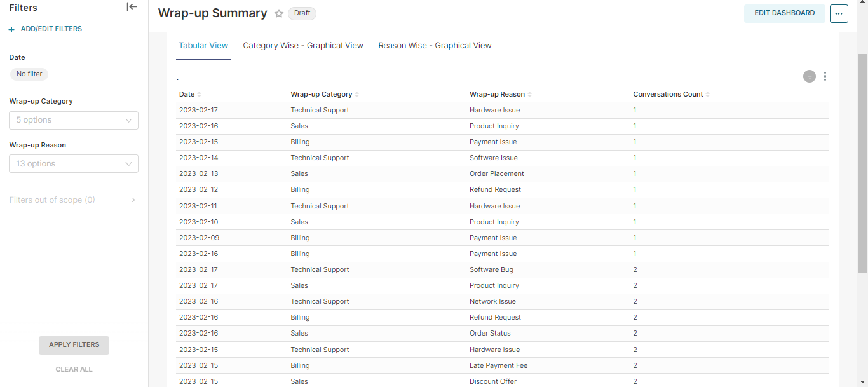Sort table by Date column sort icon
The width and height of the screenshot is (868, 387).
tap(200, 95)
